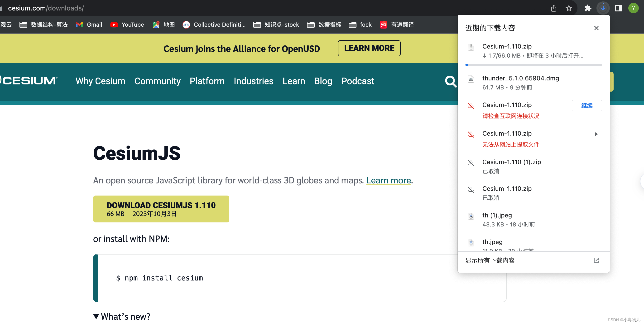Open the thunder_5.1.0.65904.dmg file entry
The height and width of the screenshot is (324, 644).
pyautogui.click(x=520, y=79)
